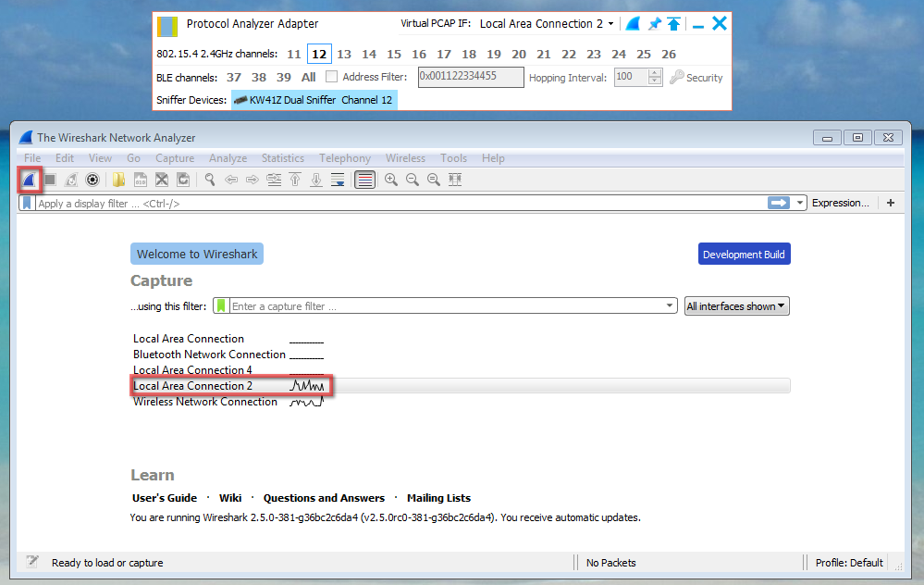Decrease Hopping Interval with down stepper
This screenshot has width=924, height=585.
(655, 81)
